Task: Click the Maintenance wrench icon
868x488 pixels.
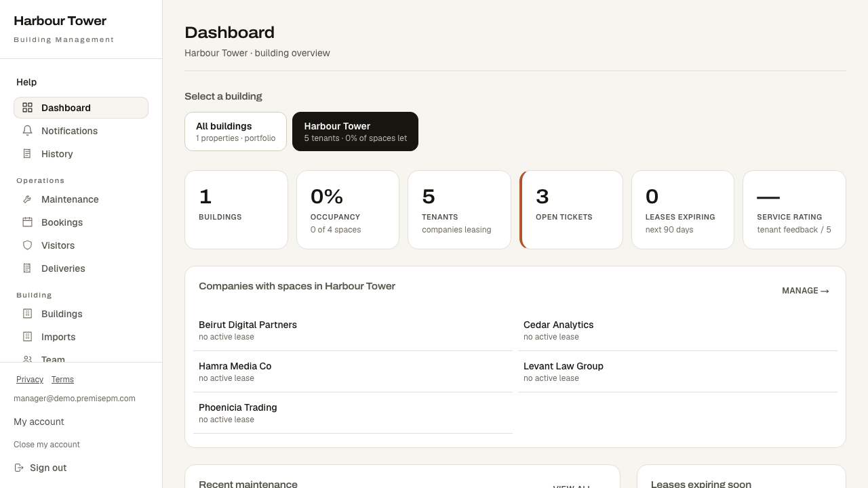Action: pos(27,199)
